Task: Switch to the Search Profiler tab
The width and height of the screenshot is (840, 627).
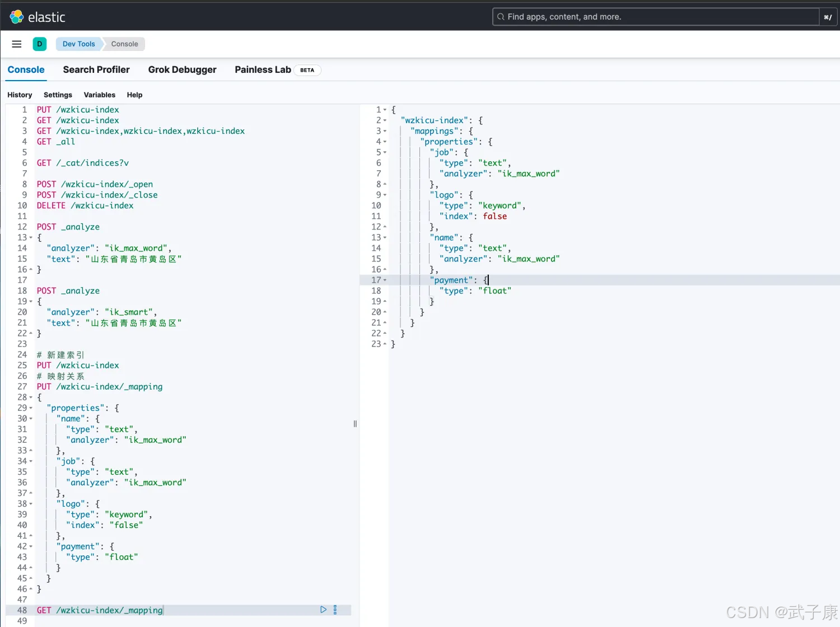Action: point(96,70)
